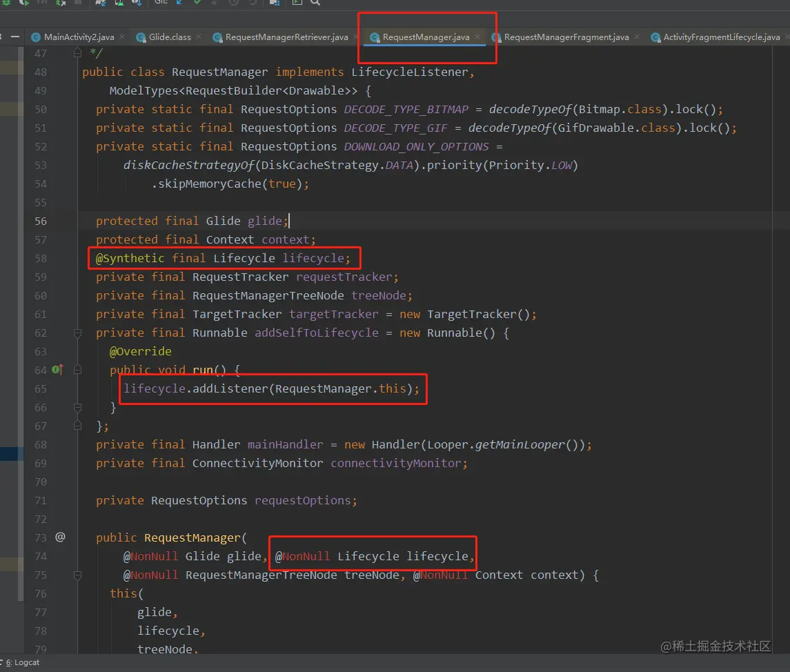Click getMainLooper on line 68
790x672 pixels.
pos(520,445)
